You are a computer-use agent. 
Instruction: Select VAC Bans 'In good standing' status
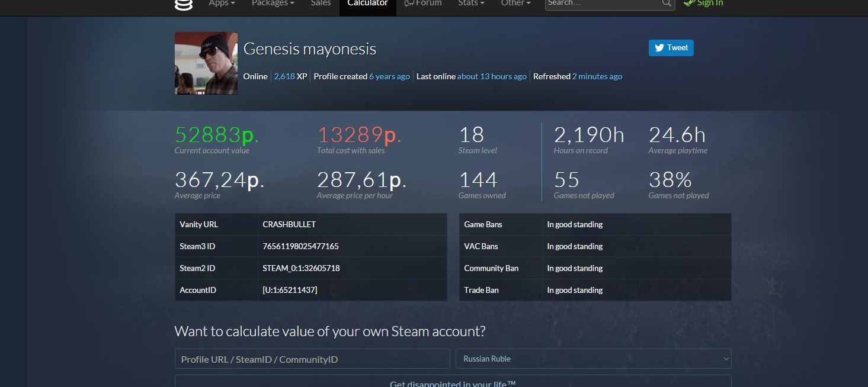pos(575,247)
